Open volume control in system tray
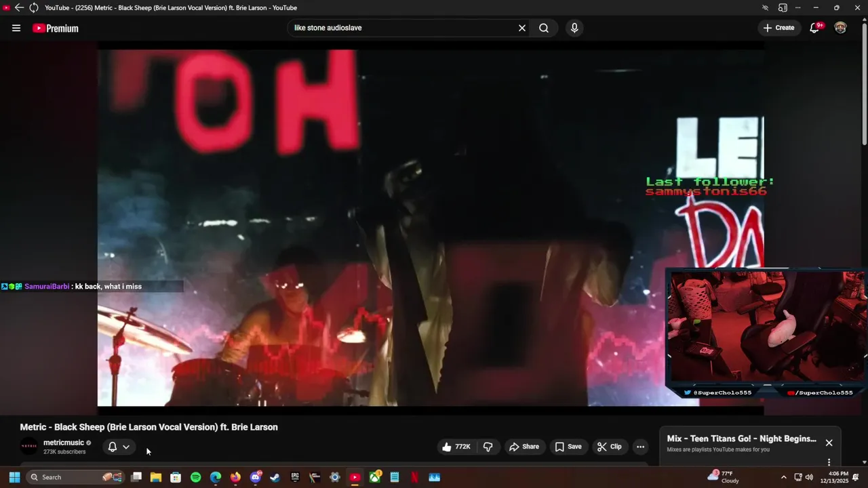This screenshot has height=488, width=868. pos(809,477)
